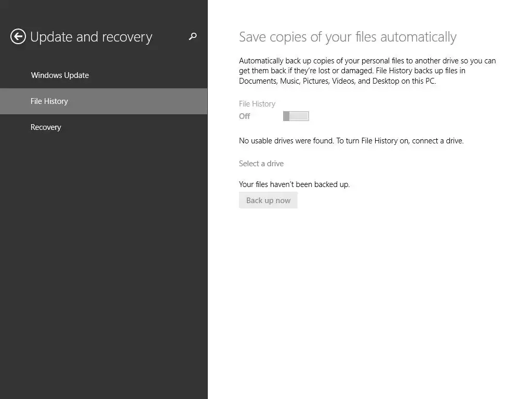532x399 pixels.
Task: Toggle the File History switch
Action: [x=296, y=116]
